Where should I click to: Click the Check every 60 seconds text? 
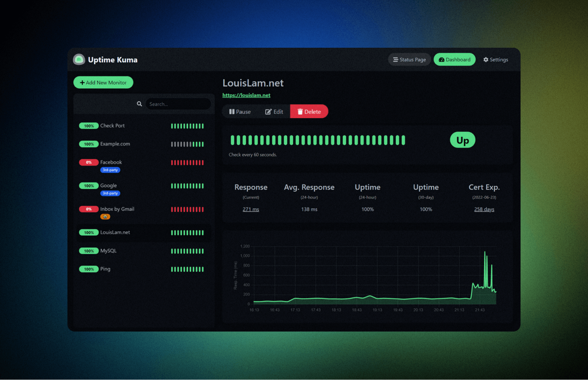[253, 154]
